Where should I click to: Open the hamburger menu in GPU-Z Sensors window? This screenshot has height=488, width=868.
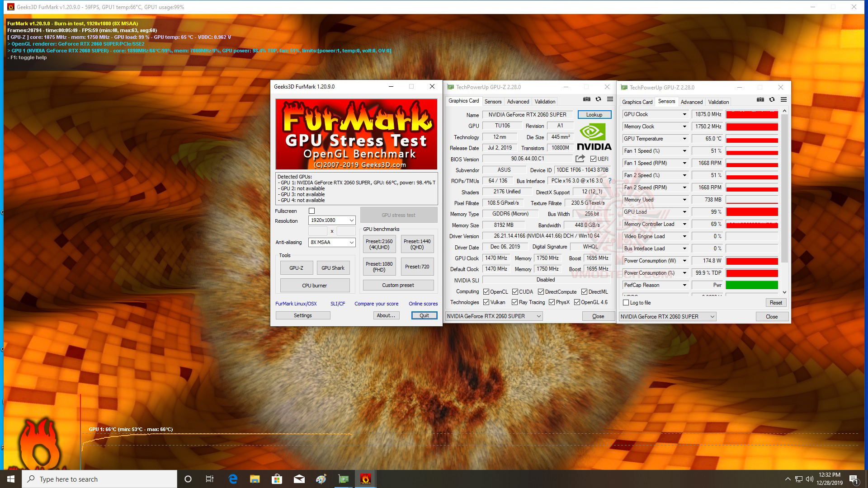coord(783,99)
